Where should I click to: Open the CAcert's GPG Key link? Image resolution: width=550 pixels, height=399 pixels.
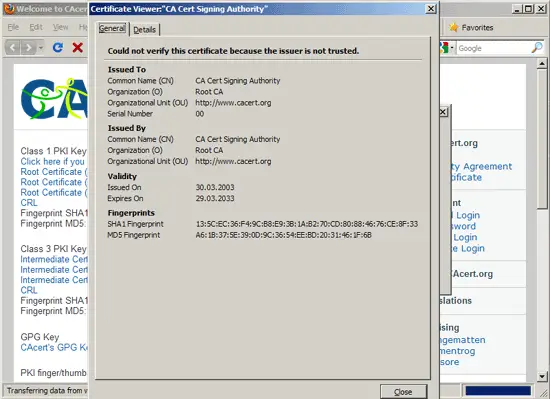tap(54, 347)
